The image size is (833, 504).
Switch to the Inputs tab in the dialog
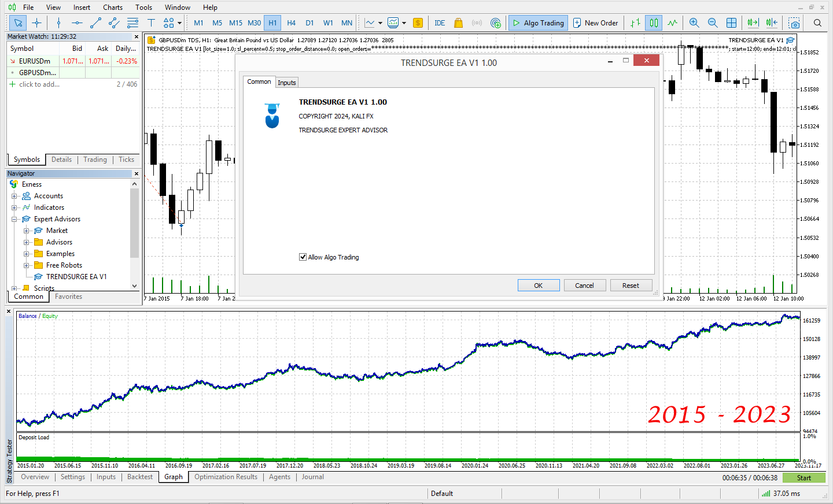[286, 82]
